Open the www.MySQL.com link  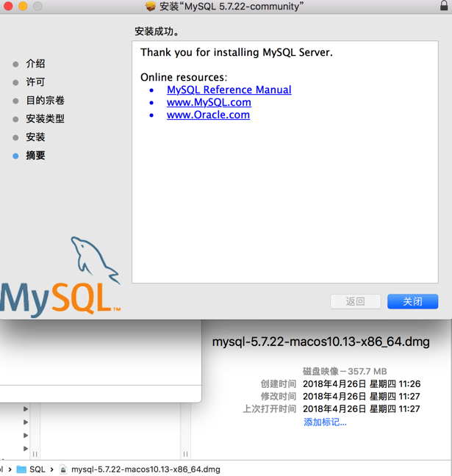[209, 102]
